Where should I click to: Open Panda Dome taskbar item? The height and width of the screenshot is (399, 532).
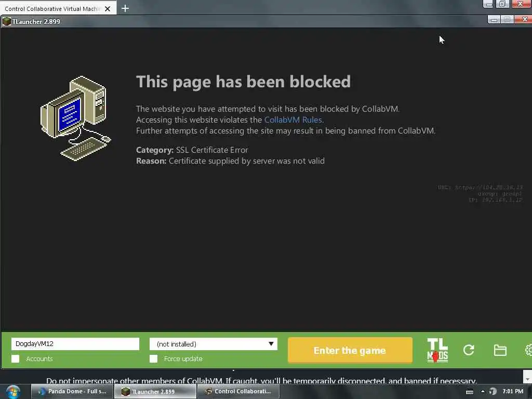point(72,392)
